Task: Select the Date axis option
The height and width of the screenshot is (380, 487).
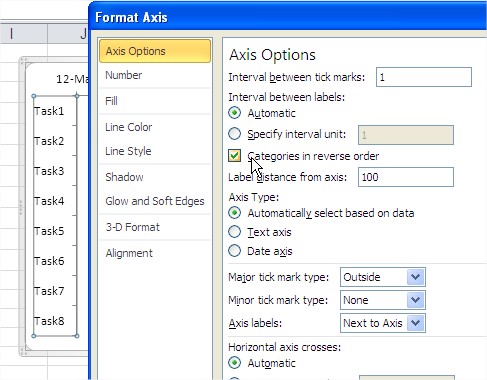Action: coord(235,251)
